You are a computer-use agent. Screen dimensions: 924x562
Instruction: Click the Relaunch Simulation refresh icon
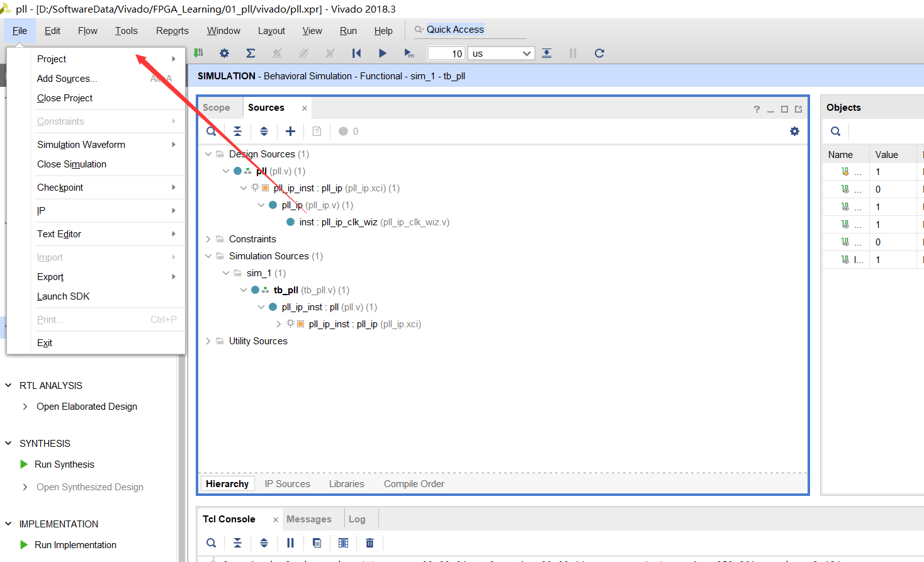(x=599, y=53)
